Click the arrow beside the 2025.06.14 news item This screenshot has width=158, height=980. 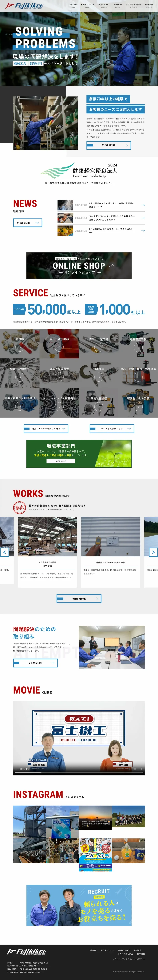click(143, 218)
